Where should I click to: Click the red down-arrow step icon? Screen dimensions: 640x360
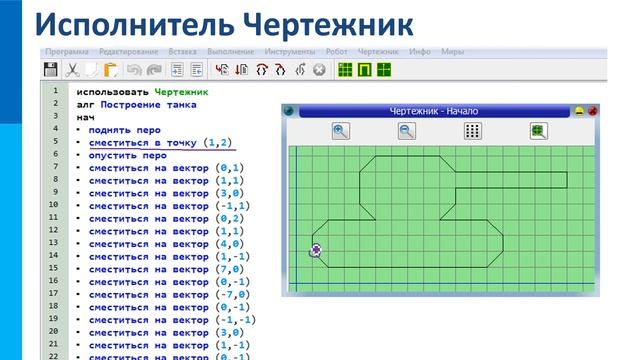point(242,70)
